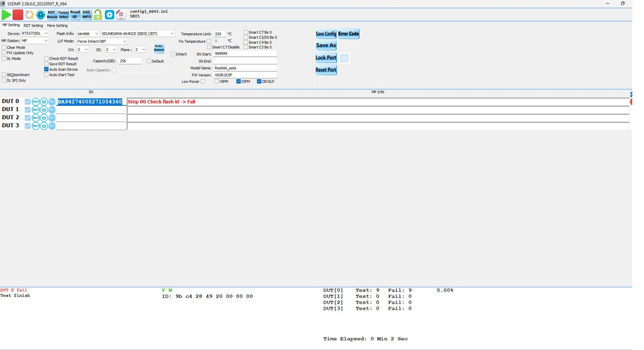The width and height of the screenshot is (644, 350).
Task: Open SSD INFO toolbar icon
Action: pos(87,15)
